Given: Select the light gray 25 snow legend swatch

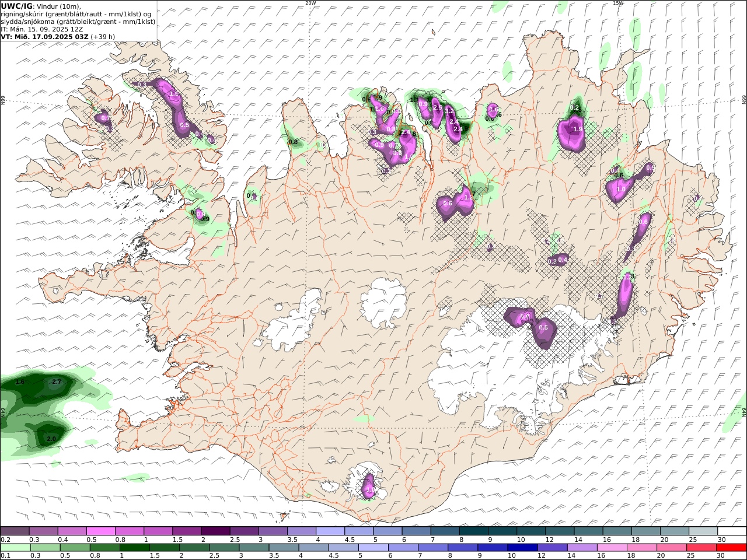Looking at the screenshot, I should point(703,531).
